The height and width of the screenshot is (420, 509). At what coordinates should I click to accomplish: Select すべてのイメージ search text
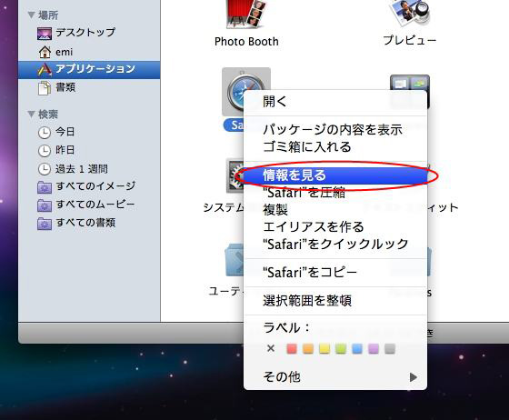95,186
